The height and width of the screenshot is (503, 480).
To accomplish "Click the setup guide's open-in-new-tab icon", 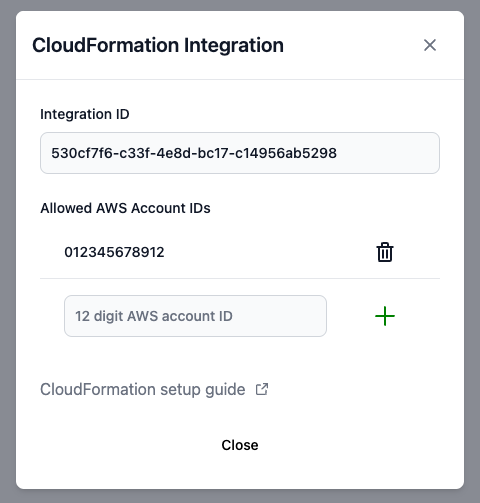I will pos(262,389).
